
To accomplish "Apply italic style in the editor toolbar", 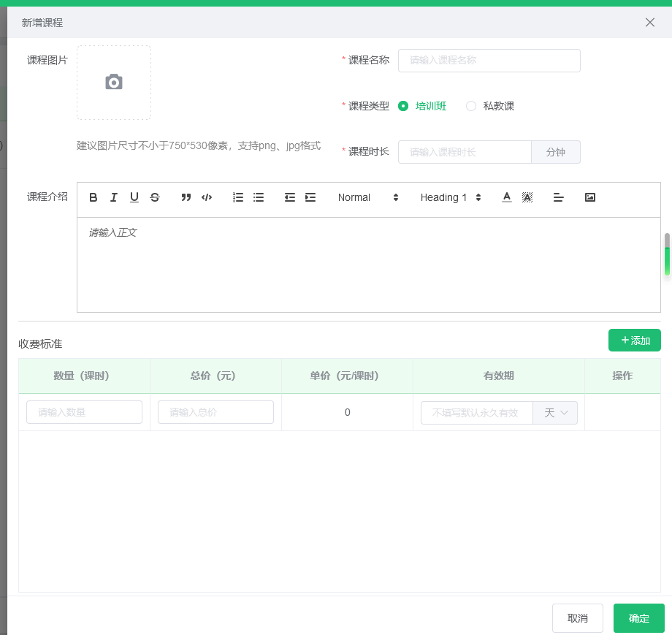I will coord(114,197).
